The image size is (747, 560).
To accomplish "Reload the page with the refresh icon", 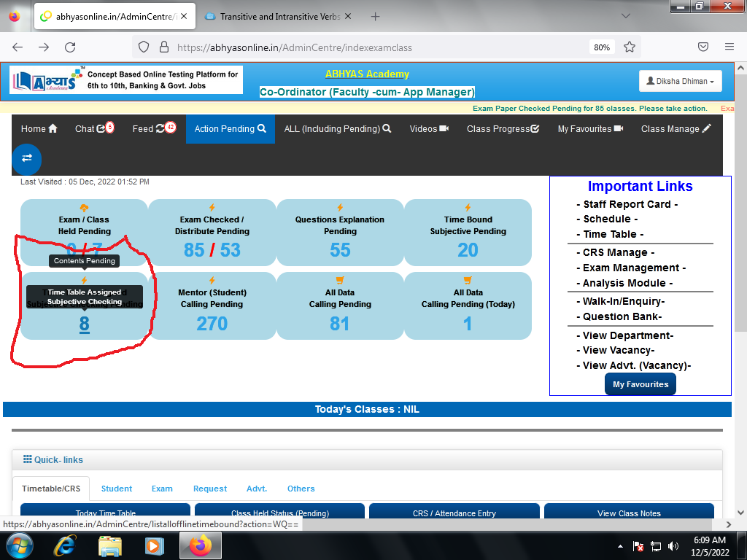I will coord(70,47).
